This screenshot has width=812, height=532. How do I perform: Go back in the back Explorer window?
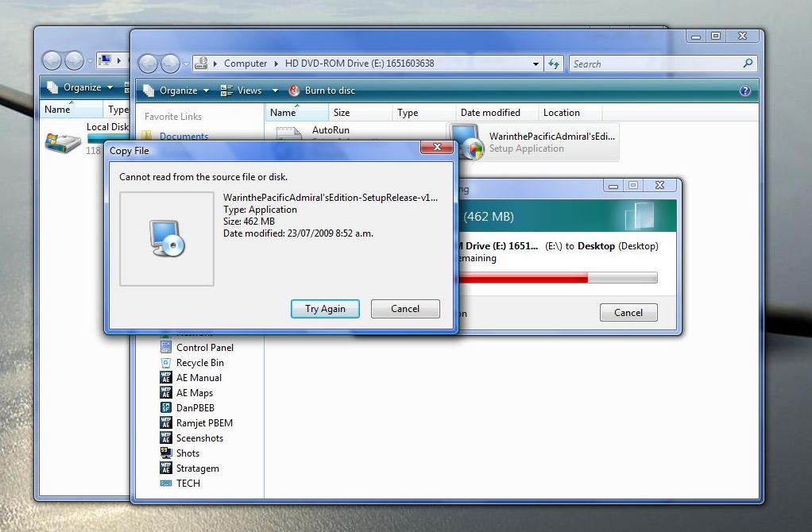click(52, 60)
